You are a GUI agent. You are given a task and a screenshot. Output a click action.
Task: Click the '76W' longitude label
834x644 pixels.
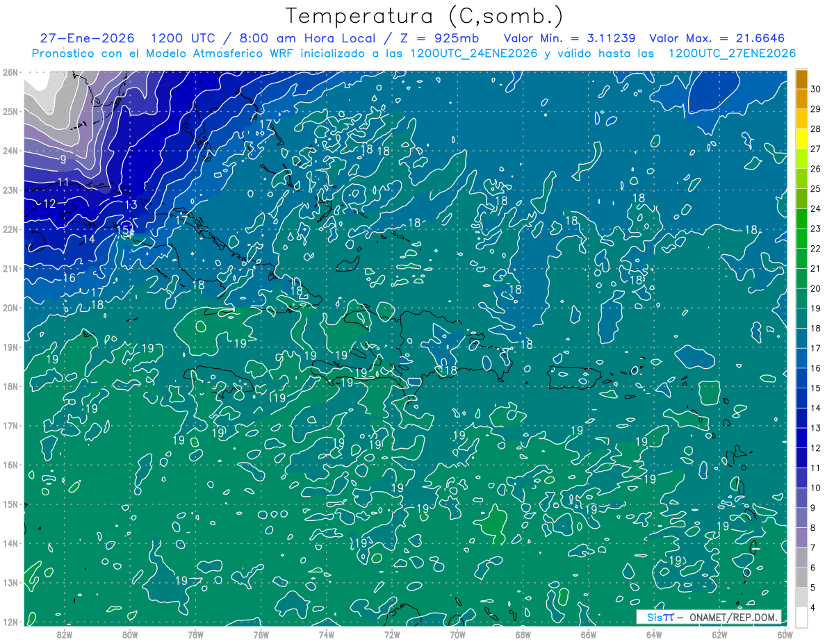pos(261,634)
